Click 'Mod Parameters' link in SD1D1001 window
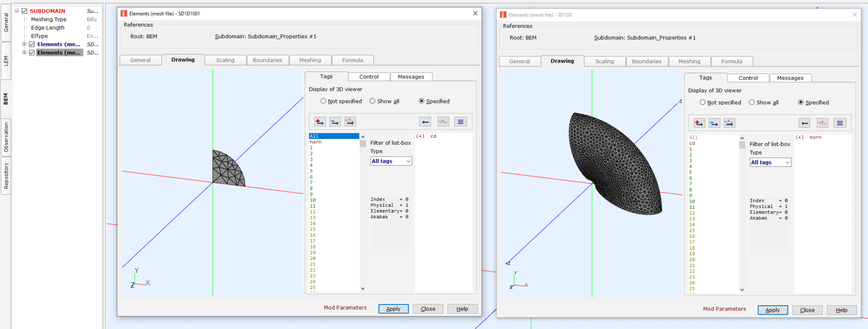This screenshot has height=329, width=868. (x=345, y=308)
